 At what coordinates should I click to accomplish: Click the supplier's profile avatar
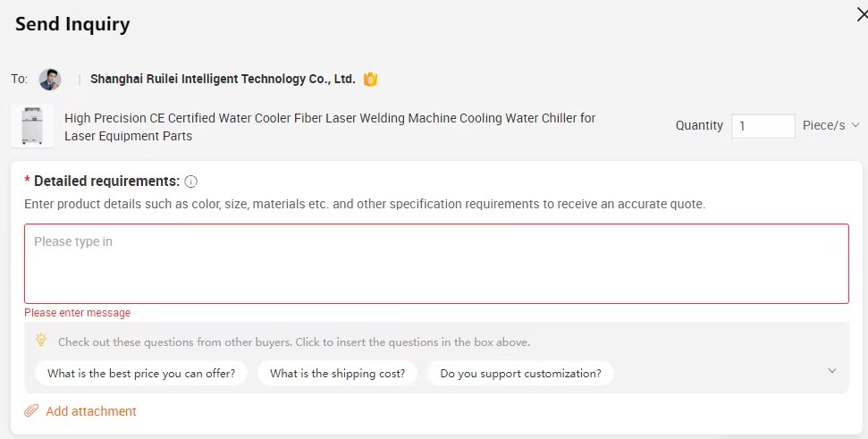pyautogui.click(x=50, y=80)
